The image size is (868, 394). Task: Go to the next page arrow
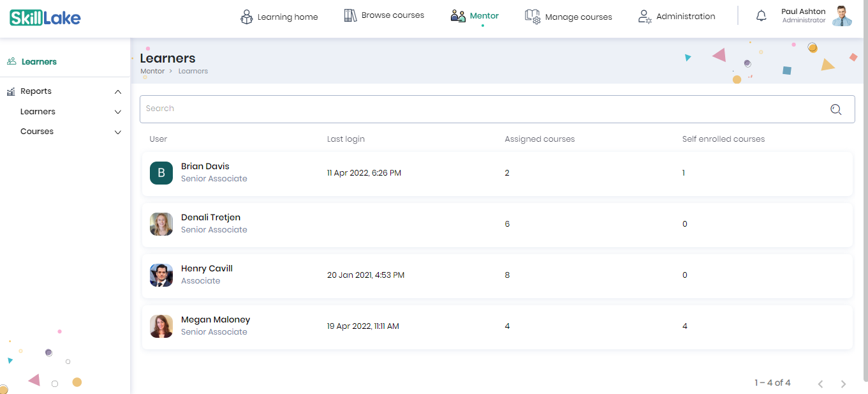tap(843, 384)
